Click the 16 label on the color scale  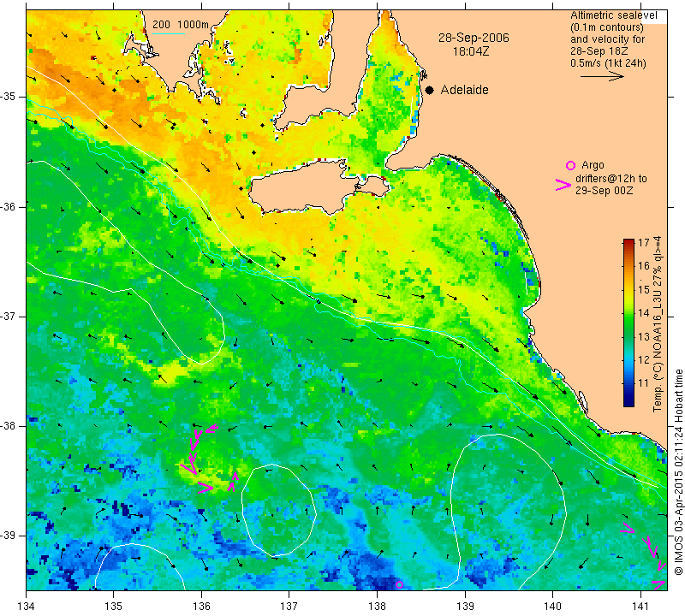click(x=644, y=266)
